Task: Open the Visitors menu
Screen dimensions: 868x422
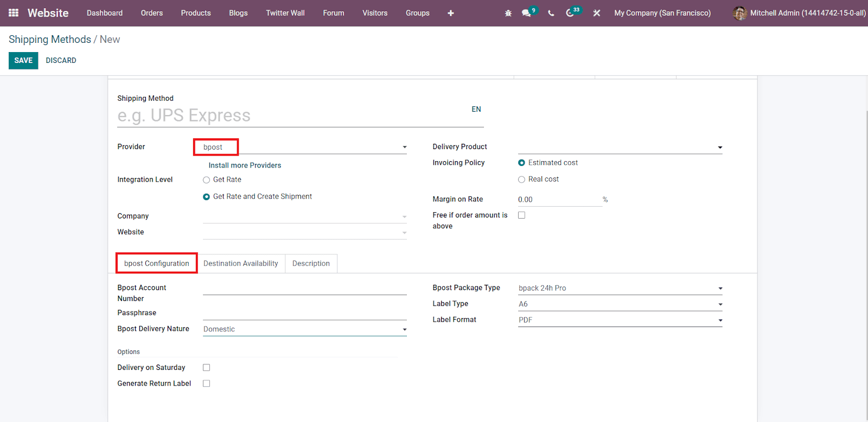Action: coord(375,13)
